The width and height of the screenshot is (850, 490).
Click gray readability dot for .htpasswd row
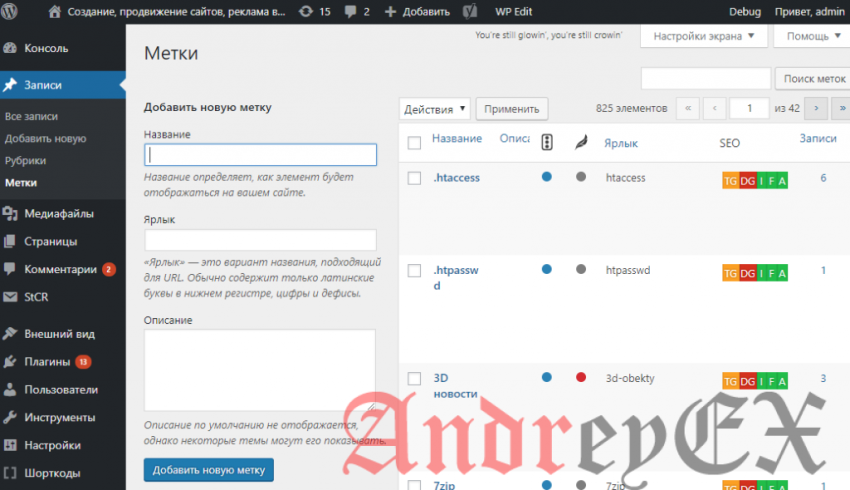coord(581,269)
